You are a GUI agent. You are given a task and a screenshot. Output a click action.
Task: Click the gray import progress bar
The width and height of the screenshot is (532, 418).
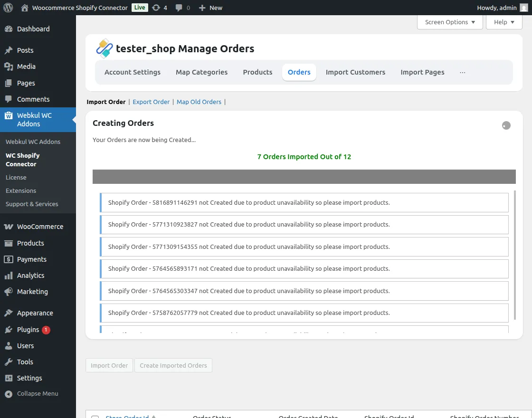point(304,177)
